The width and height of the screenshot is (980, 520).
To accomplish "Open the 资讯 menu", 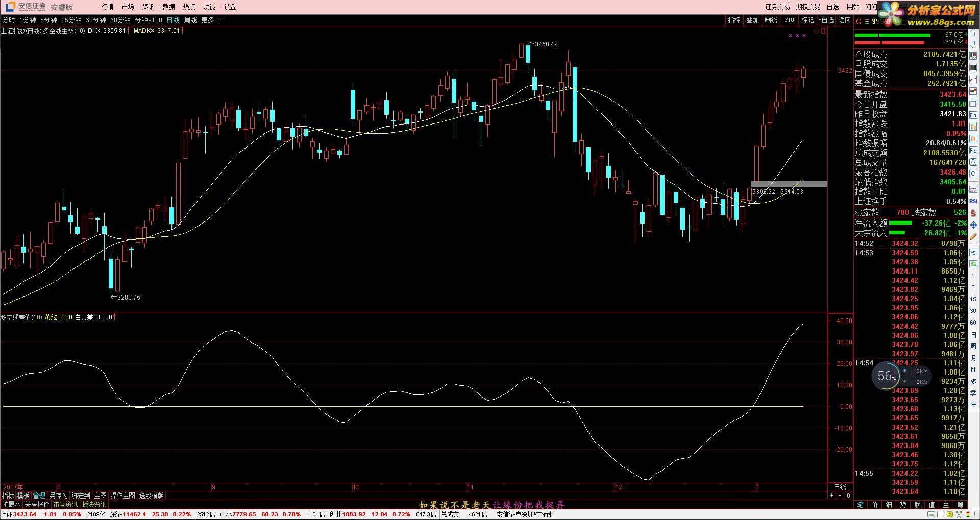I will 148,7.
